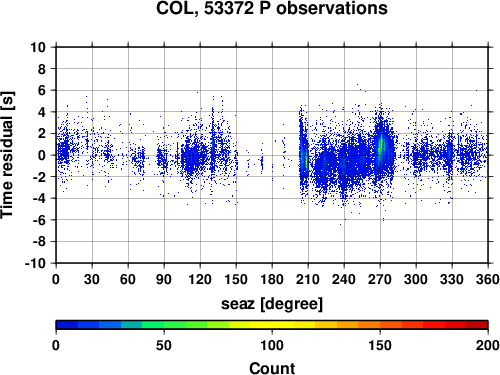
Task: Click the colorbar tick label 100
Action: pyautogui.click(x=272, y=345)
